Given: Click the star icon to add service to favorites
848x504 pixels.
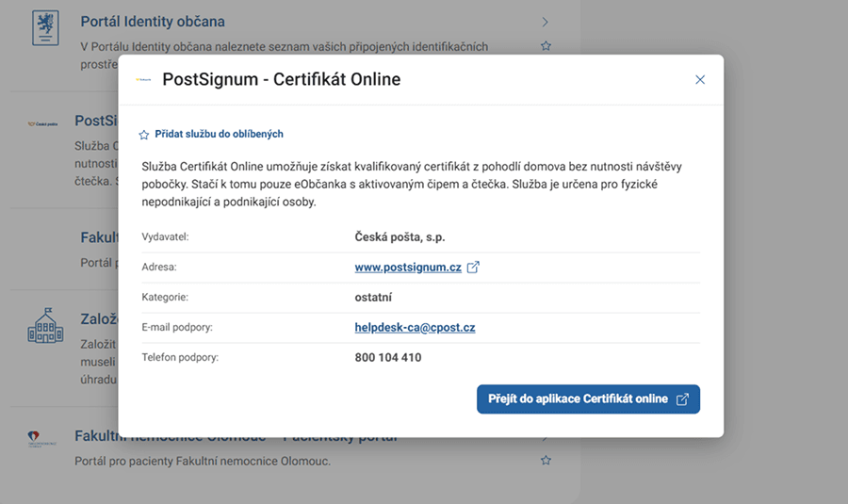Looking at the screenshot, I should [144, 135].
